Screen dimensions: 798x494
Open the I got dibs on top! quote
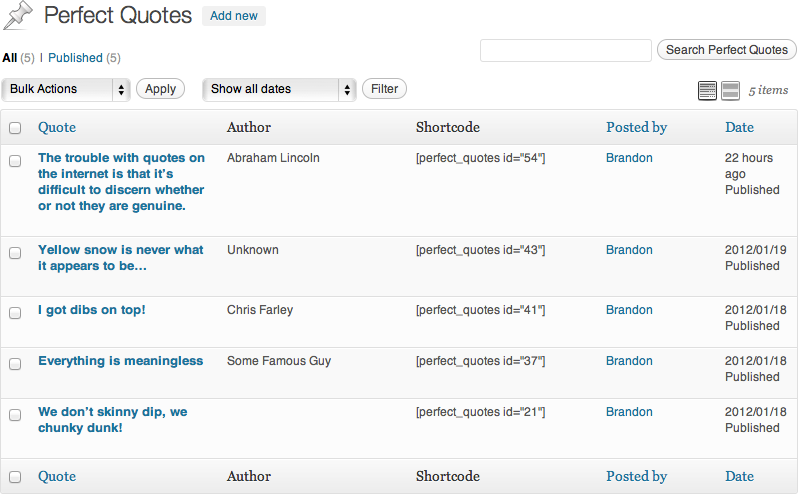[92, 310]
